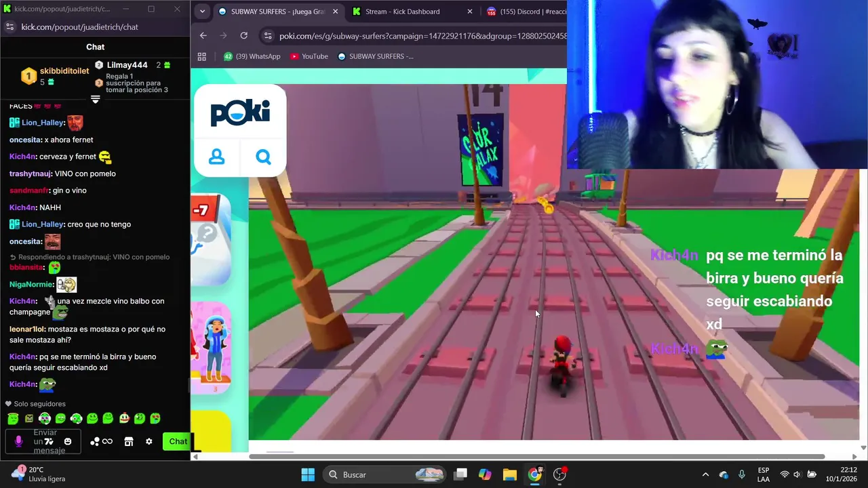Click the site info icon in Kick popout address bar
This screenshot has width=868, height=488.
9,27
